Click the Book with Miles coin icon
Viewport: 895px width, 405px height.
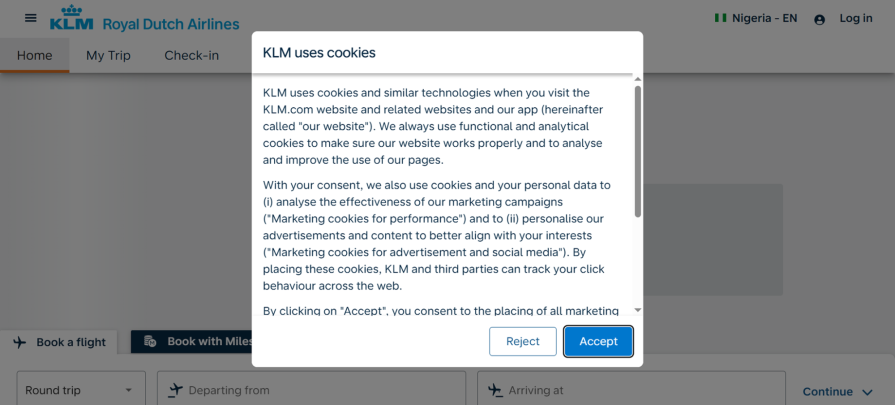(150, 341)
